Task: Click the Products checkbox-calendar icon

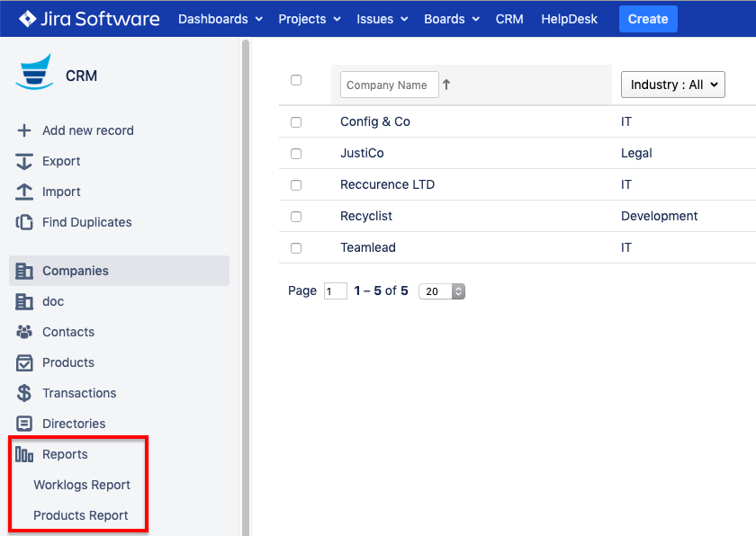Action: (24, 362)
